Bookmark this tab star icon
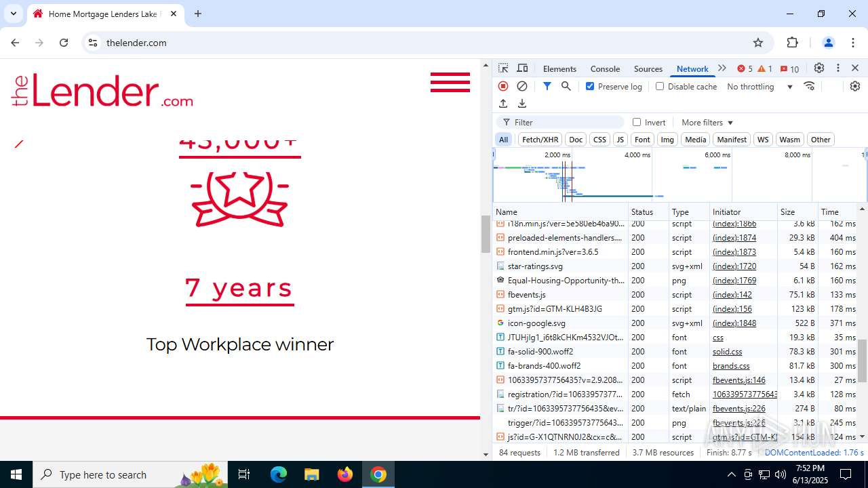The image size is (868, 488). tap(758, 43)
